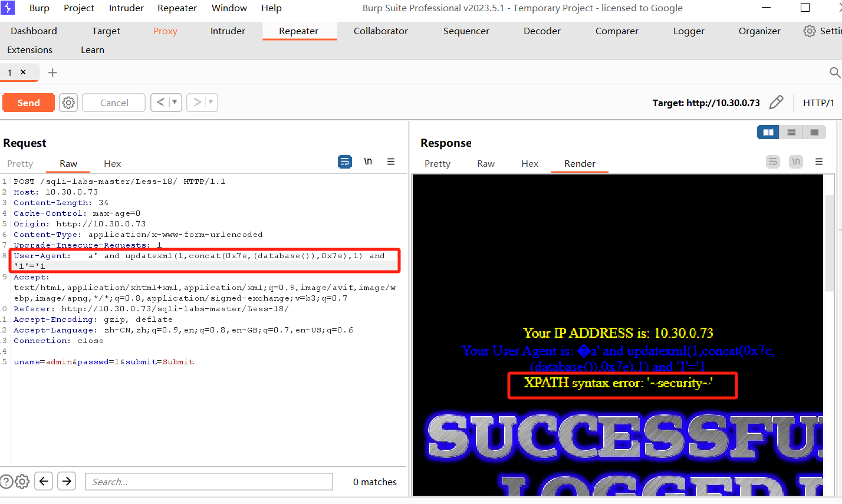
Task: Open the Intruder menu
Action: click(126, 8)
